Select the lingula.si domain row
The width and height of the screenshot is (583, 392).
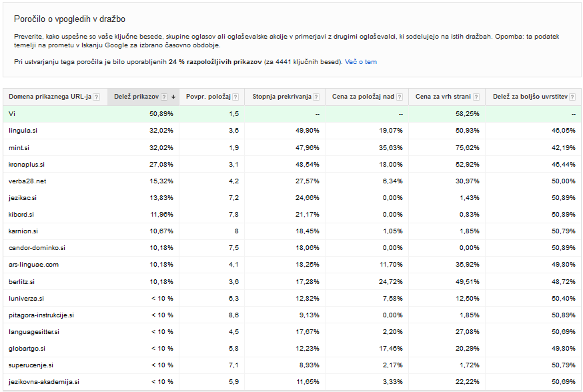[x=23, y=131]
